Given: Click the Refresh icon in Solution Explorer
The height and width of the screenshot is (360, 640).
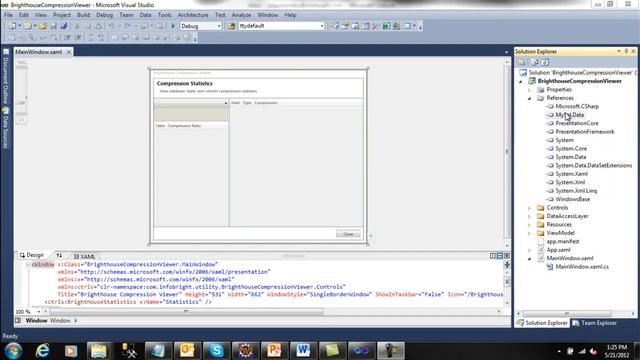Looking at the screenshot, I should click(x=545, y=62).
